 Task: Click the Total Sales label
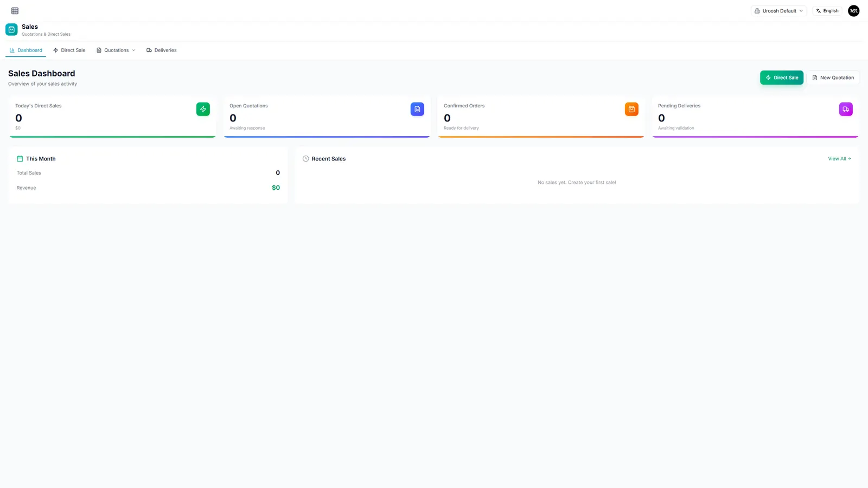(x=29, y=173)
